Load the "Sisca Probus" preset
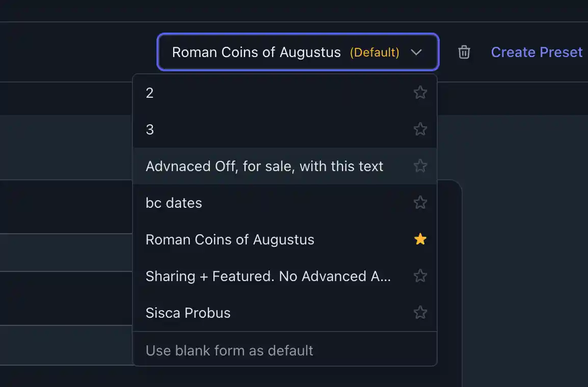 click(188, 313)
